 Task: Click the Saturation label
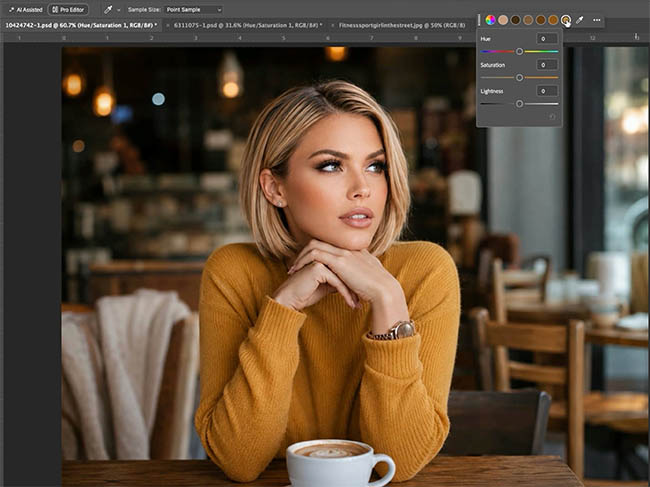pyautogui.click(x=492, y=65)
